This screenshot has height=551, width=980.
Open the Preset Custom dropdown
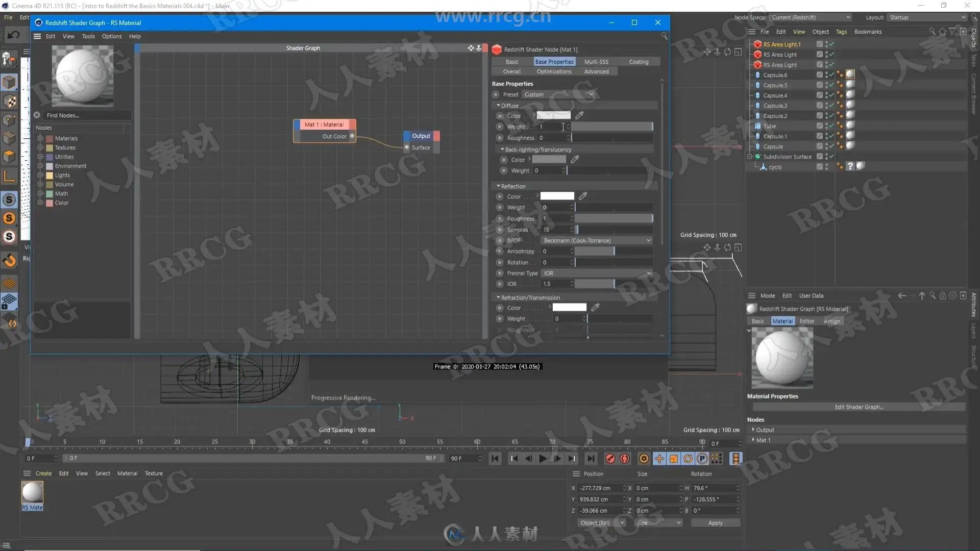pyautogui.click(x=558, y=94)
